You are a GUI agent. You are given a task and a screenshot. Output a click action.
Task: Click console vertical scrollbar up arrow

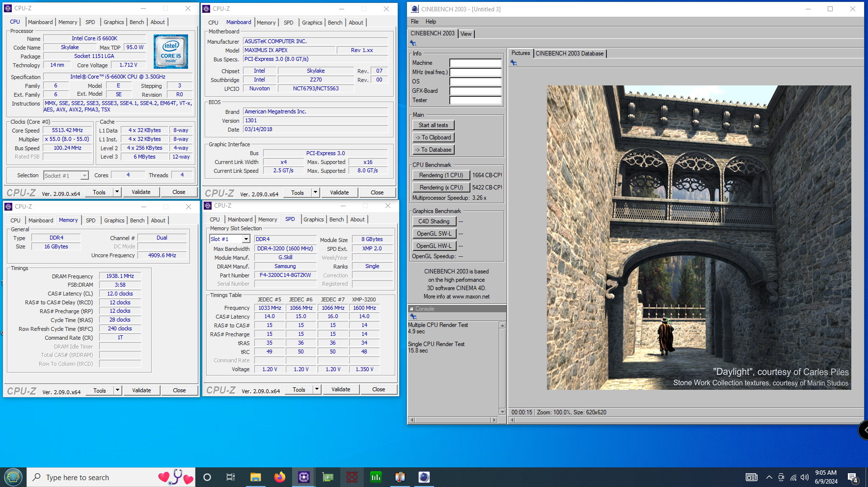point(502,325)
